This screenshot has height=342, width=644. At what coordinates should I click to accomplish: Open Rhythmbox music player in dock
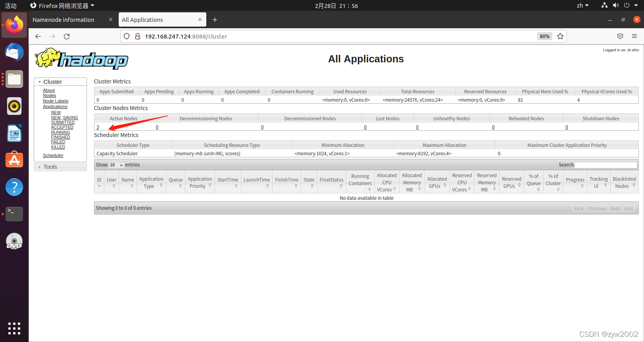pyautogui.click(x=14, y=106)
